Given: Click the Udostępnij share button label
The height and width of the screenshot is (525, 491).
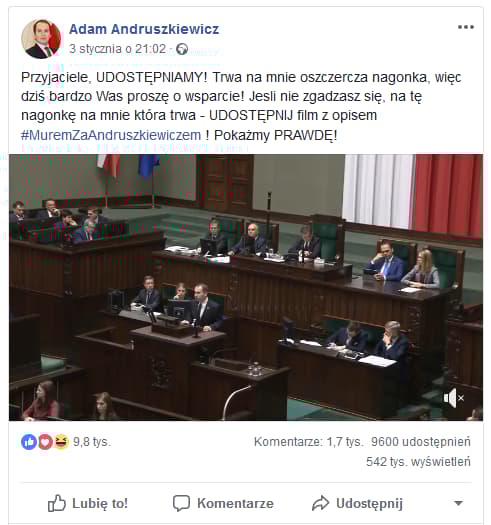Looking at the screenshot, I should point(369,503).
